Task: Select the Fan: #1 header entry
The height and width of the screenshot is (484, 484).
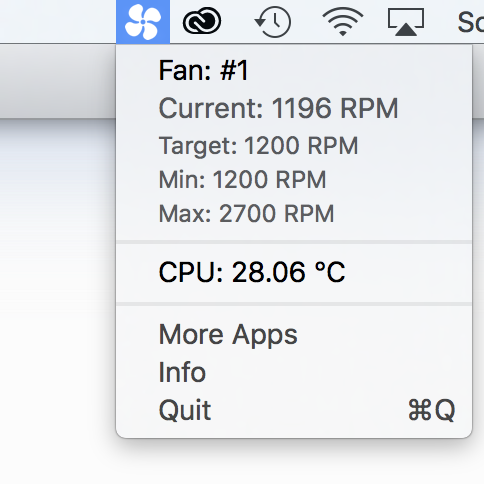Action: coord(204,70)
